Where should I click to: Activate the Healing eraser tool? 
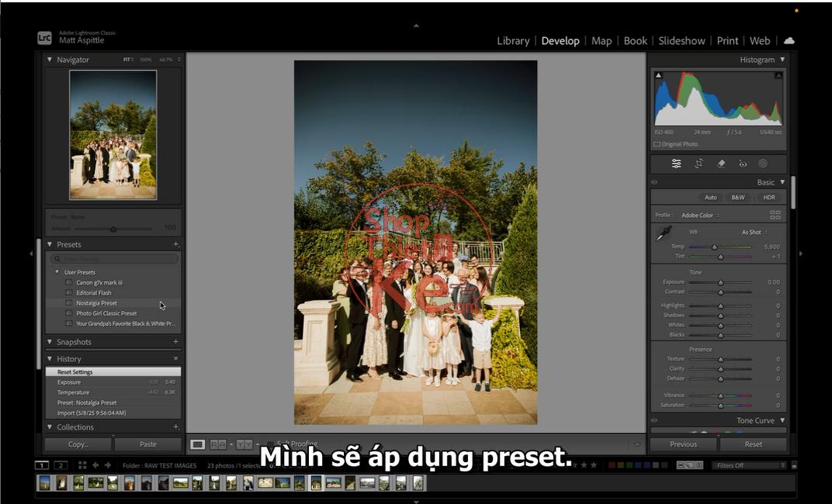click(x=720, y=164)
